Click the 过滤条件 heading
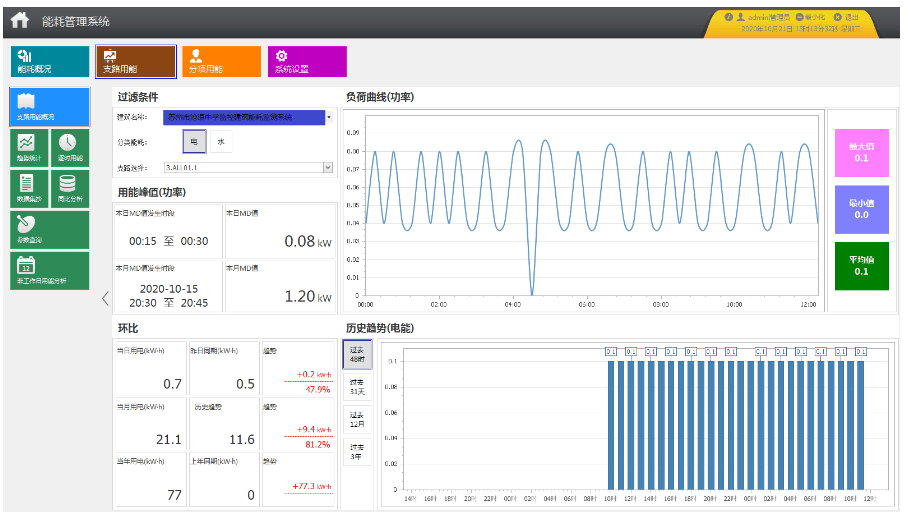This screenshot has height=522, width=908. point(138,97)
